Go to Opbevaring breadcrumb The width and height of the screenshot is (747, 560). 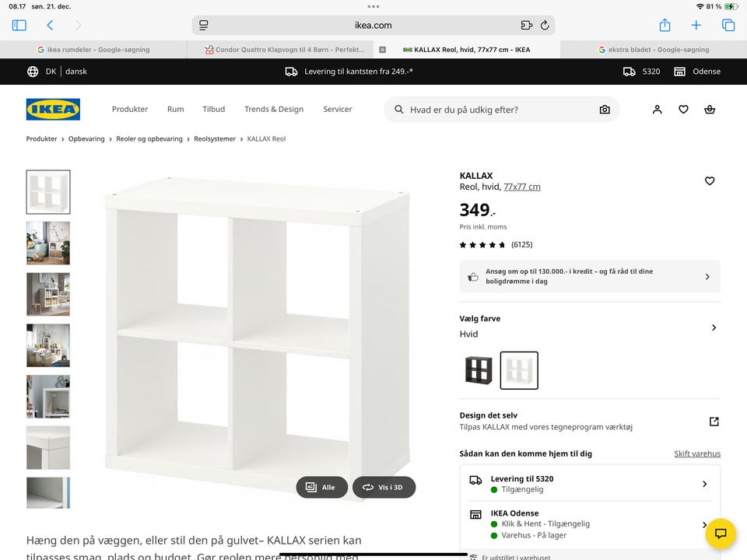pyautogui.click(x=86, y=138)
